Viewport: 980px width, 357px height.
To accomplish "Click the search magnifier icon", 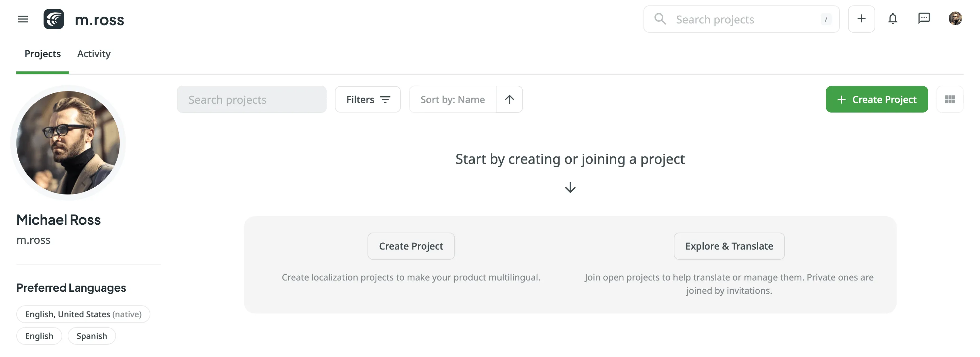I will (x=660, y=19).
